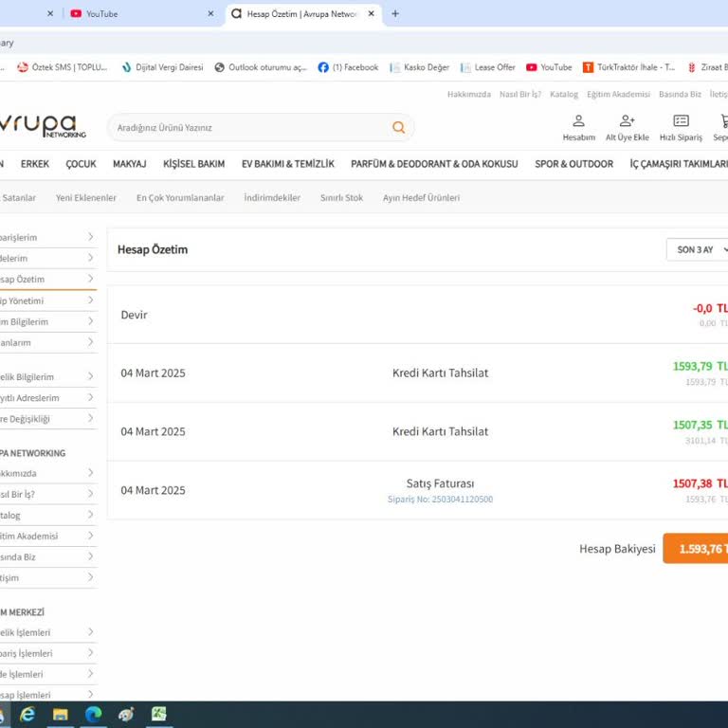Screen dimensions: 728x728
Task: Close the Hesap Özetim tab
Action: tap(371, 14)
